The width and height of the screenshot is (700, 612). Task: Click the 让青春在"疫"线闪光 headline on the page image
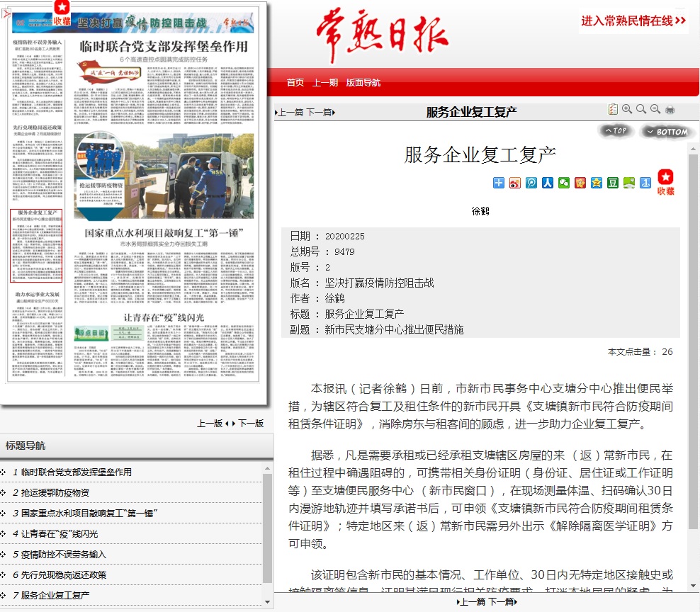coord(164,317)
